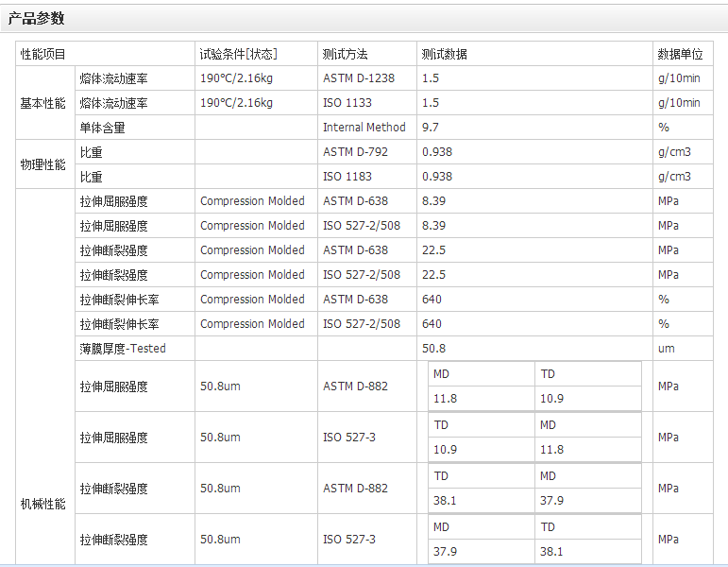
Task: Select the 单体含量 row label
Action: click(x=103, y=128)
